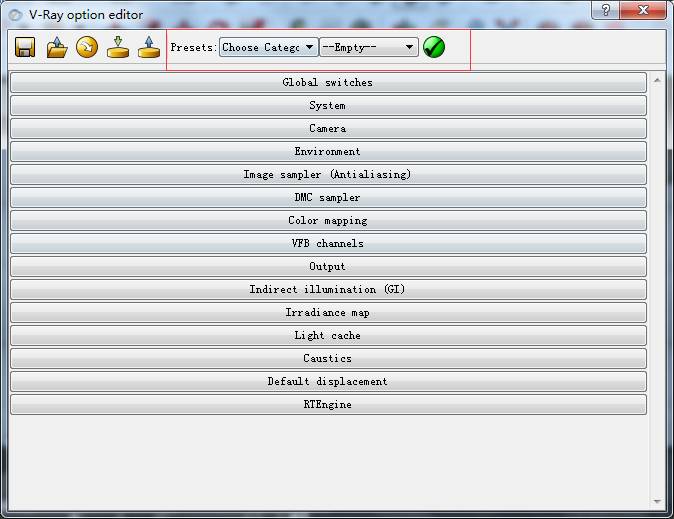Open the Environment rollout
Screen dimensions: 674x519
[328, 152]
